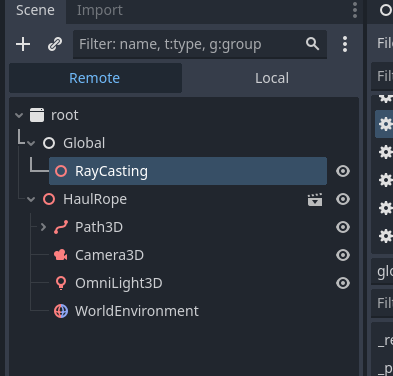This screenshot has width=393, height=376.
Task: Collapse the root node
Action: tap(19, 115)
